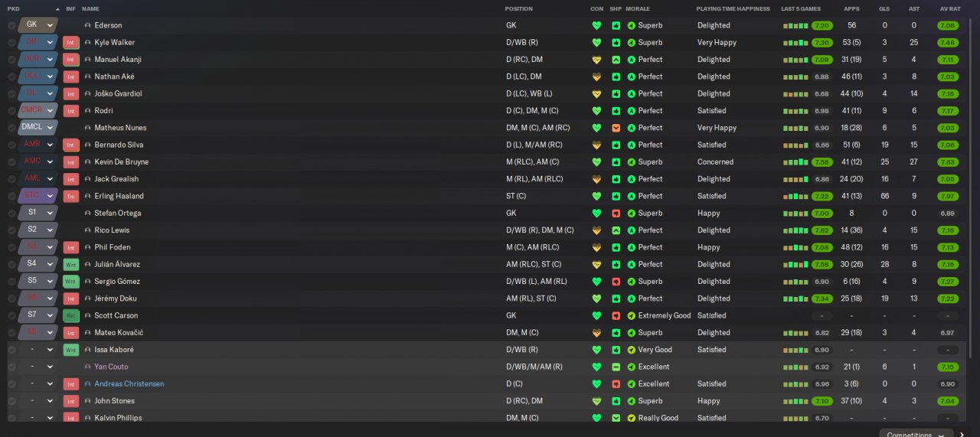The width and height of the screenshot is (980, 437).
Task: Click the Wnt badge next to Issa Kaboré
Action: click(x=71, y=350)
